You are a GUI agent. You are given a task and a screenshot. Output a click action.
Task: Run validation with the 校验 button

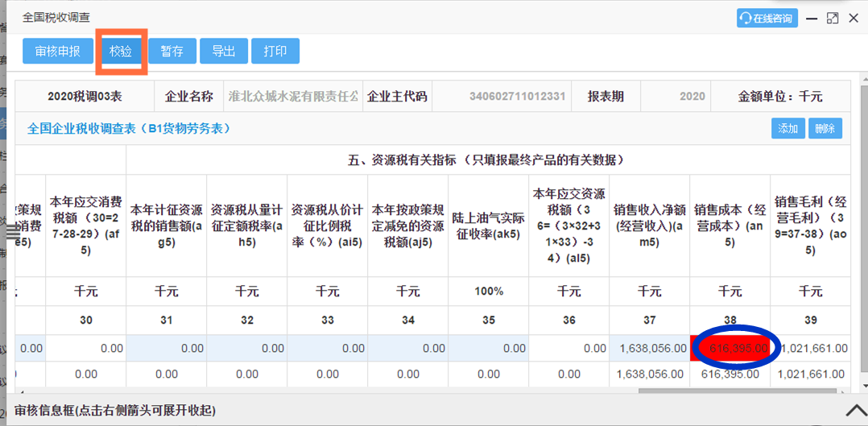point(121,51)
